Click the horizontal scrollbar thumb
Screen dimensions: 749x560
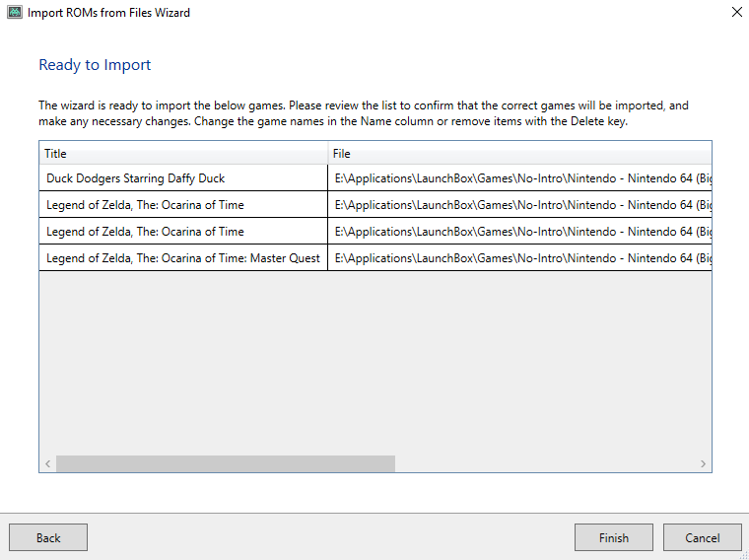click(225, 463)
